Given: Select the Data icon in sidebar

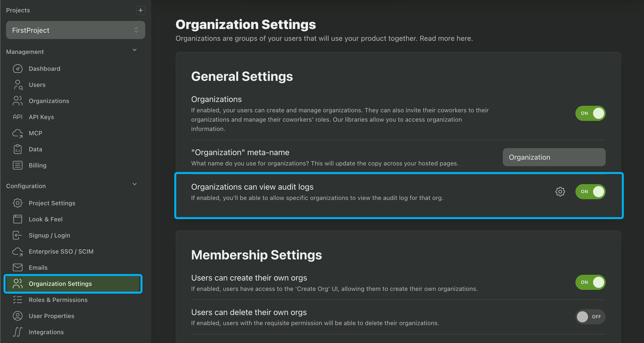Looking at the screenshot, I should [x=18, y=149].
